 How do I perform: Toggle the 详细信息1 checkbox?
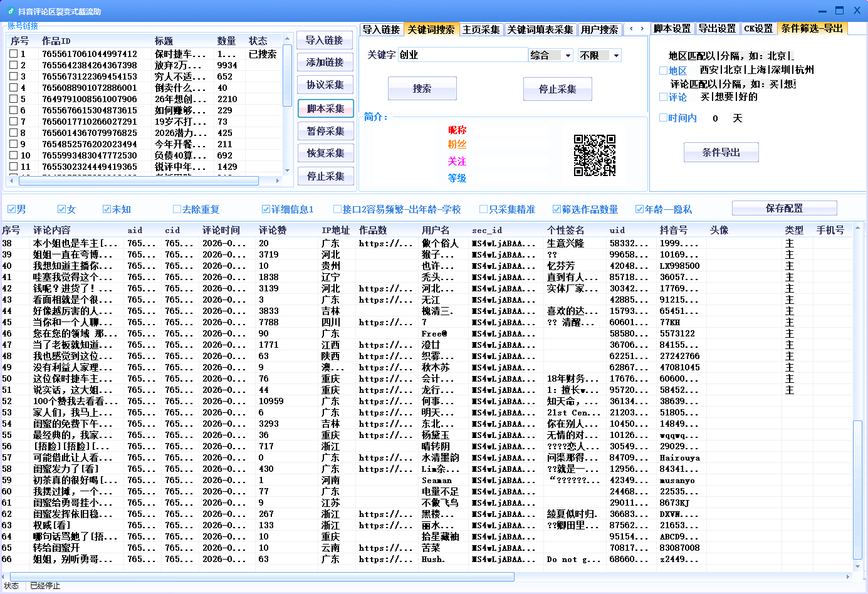point(266,209)
